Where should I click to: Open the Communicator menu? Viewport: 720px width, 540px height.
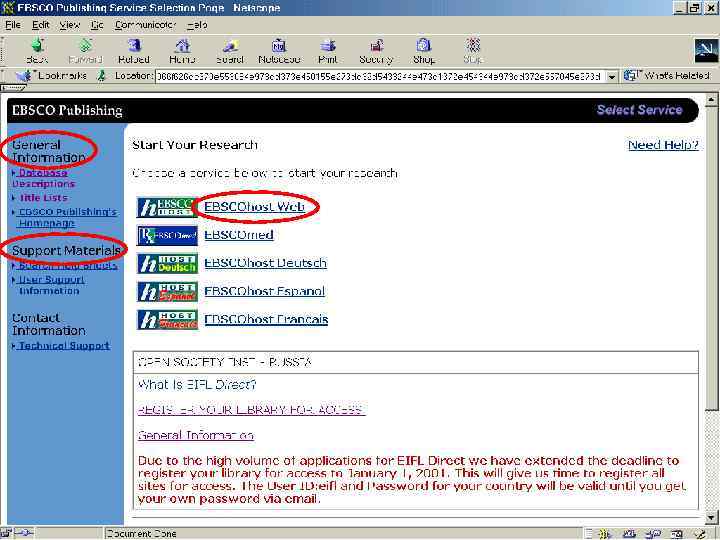146,25
